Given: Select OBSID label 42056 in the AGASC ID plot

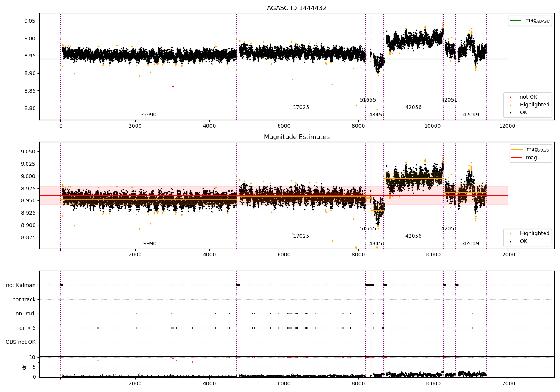Looking at the screenshot, I should pos(413,108).
